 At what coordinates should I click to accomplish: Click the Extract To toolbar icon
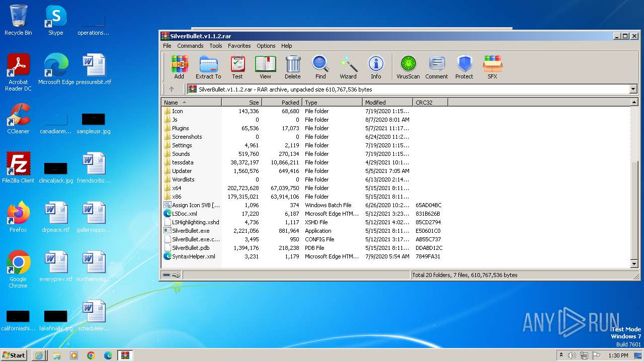pyautogui.click(x=208, y=67)
